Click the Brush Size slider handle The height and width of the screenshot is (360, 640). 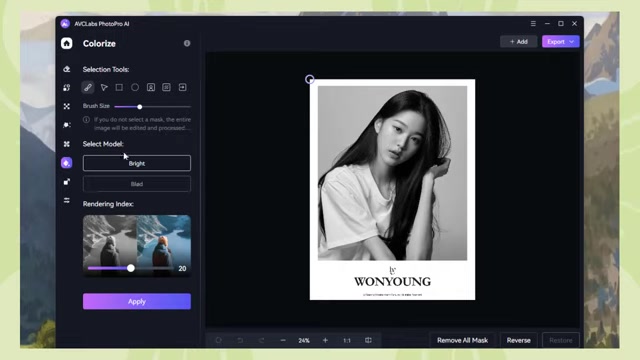[140, 107]
